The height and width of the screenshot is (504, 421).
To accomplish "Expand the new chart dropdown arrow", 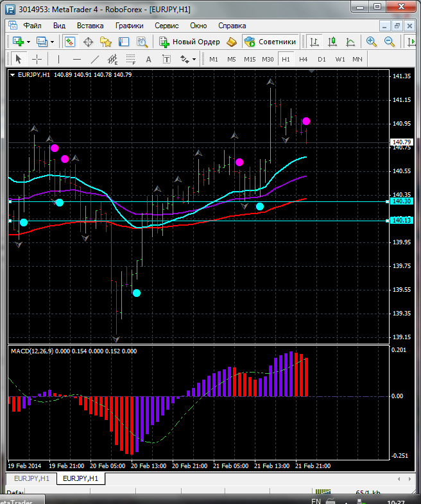I will point(29,42).
